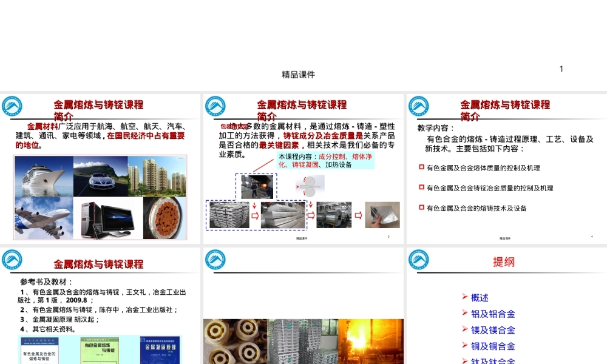The image size is (607, 364).
Task: Select the 金属凝固原理 blue book cover
Action: pyautogui.click(x=160, y=351)
